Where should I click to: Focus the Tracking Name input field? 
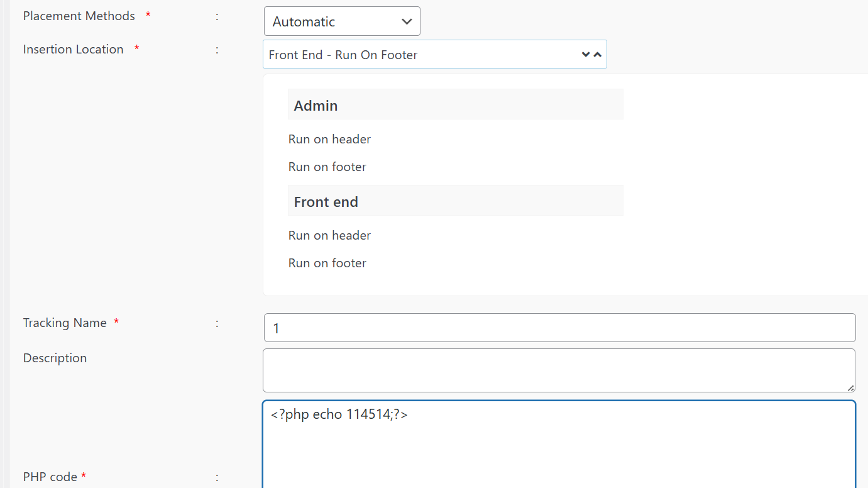(559, 328)
